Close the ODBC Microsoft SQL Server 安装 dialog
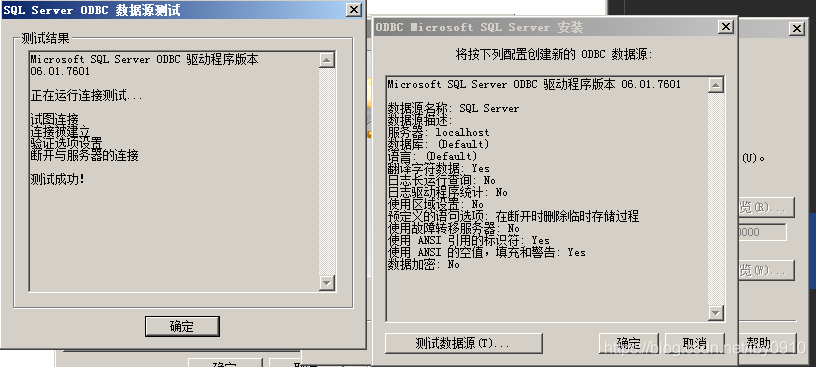The height and width of the screenshot is (367, 816). point(725,27)
